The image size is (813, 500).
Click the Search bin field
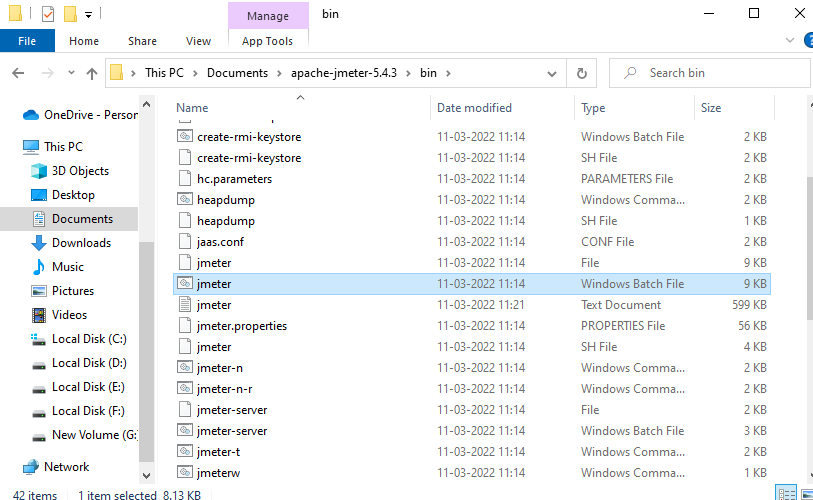point(709,73)
